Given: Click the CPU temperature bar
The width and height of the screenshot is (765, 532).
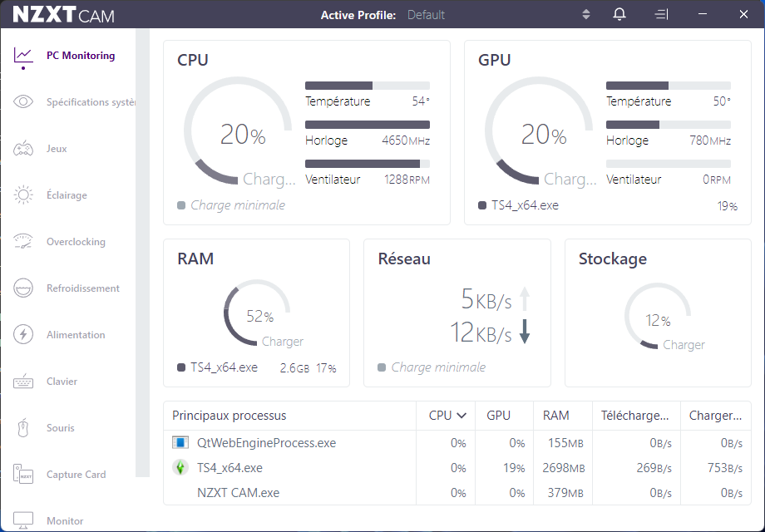Looking at the screenshot, I should [367, 86].
